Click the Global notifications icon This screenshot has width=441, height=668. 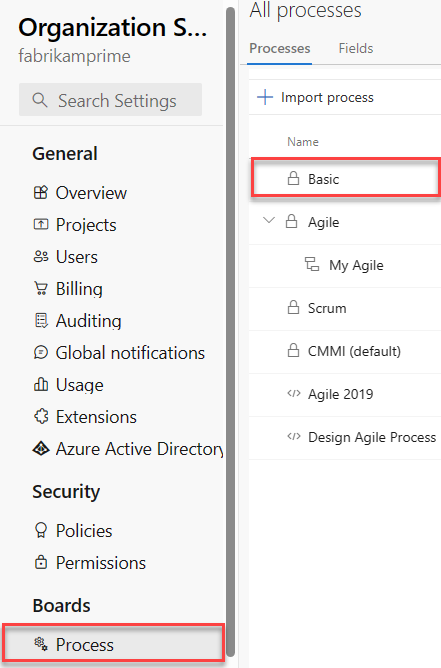(x=41, y=352)
